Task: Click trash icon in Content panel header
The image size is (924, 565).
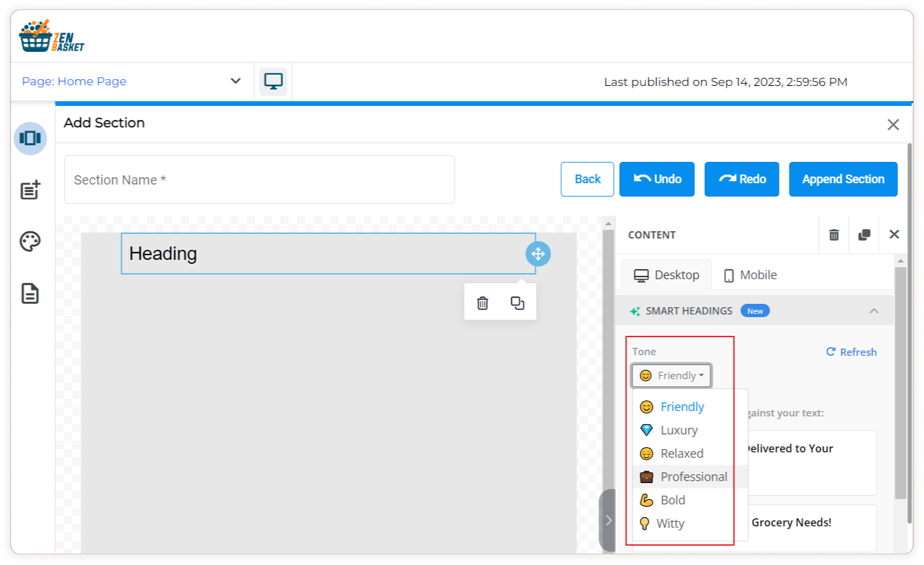Action: tap(833, 235)
